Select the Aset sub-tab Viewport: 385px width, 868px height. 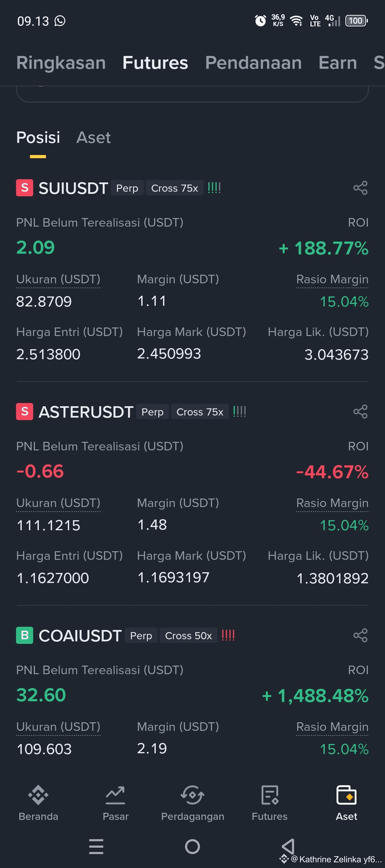click(x=93, y=138)
